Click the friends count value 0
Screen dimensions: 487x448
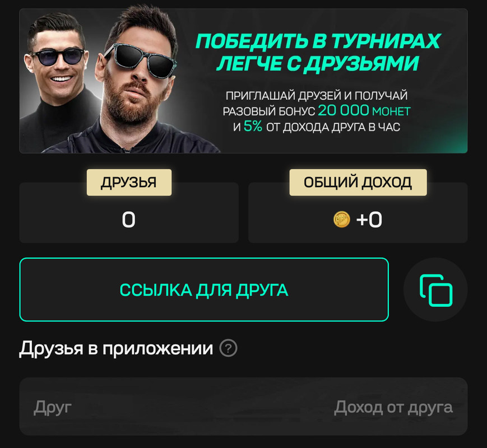(128, 220)
